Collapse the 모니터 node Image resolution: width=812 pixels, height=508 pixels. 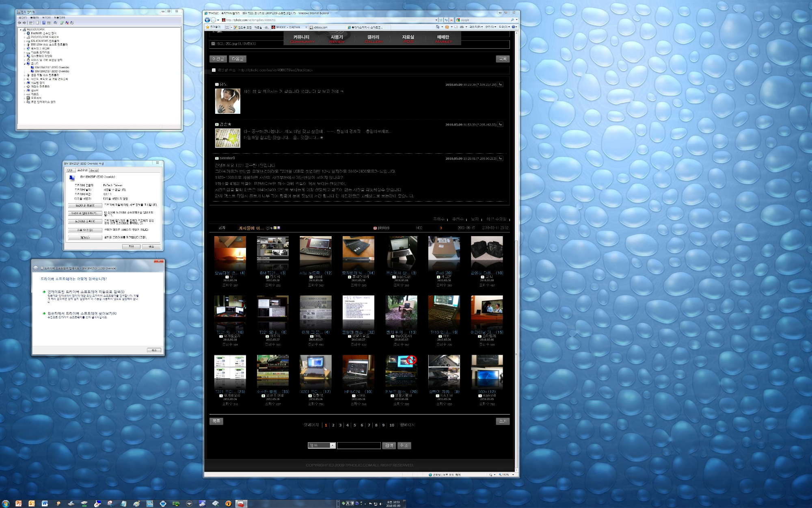(x=24, y=64)
